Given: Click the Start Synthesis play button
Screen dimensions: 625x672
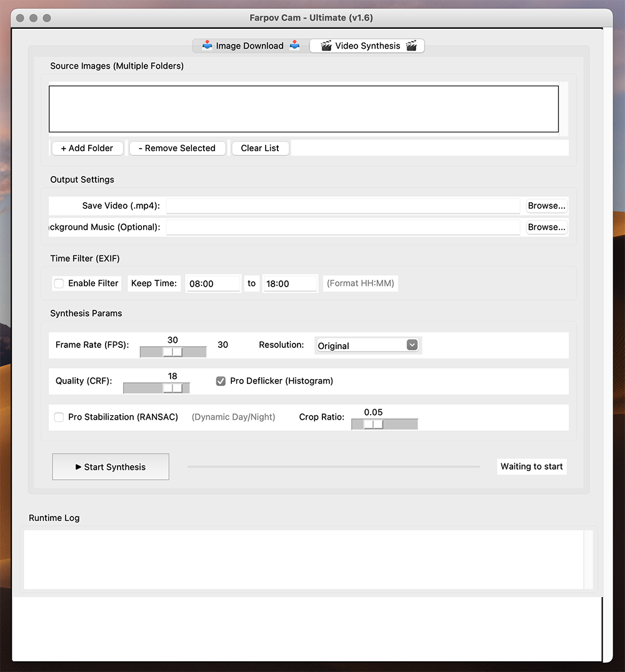Looking at the screenshot, I should coord(111,467).
